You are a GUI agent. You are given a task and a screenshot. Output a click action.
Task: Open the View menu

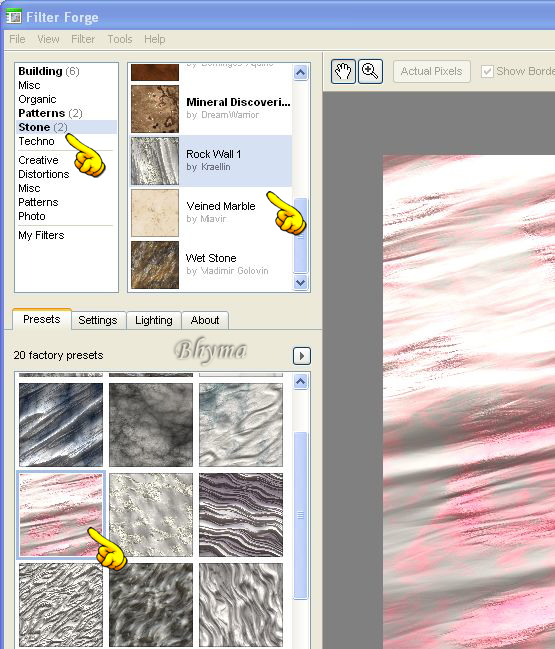click(48, 39)
